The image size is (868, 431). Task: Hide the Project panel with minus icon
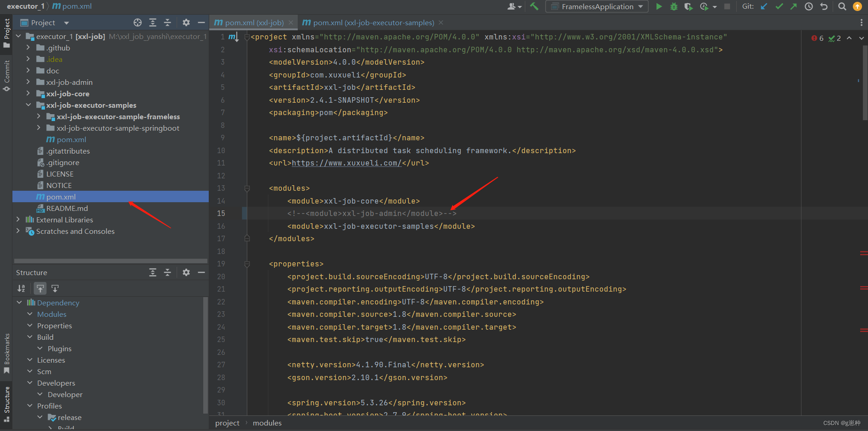click(x=201, y=22)
